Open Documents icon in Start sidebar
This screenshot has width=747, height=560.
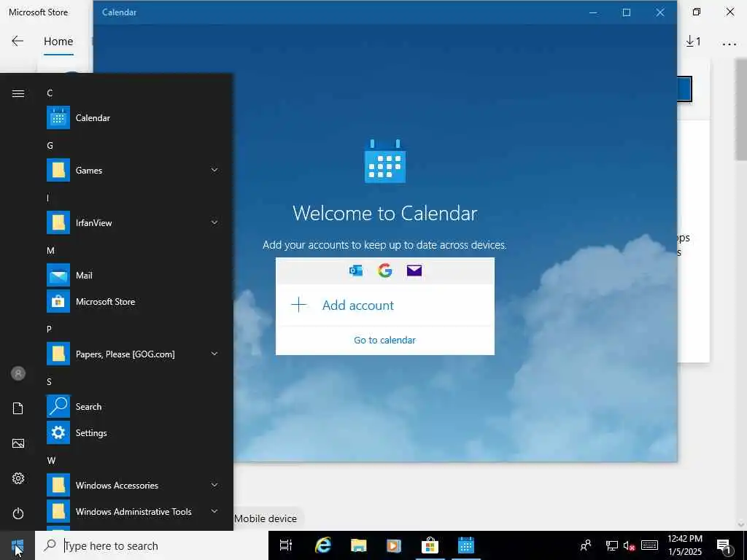tap(18, 408)
